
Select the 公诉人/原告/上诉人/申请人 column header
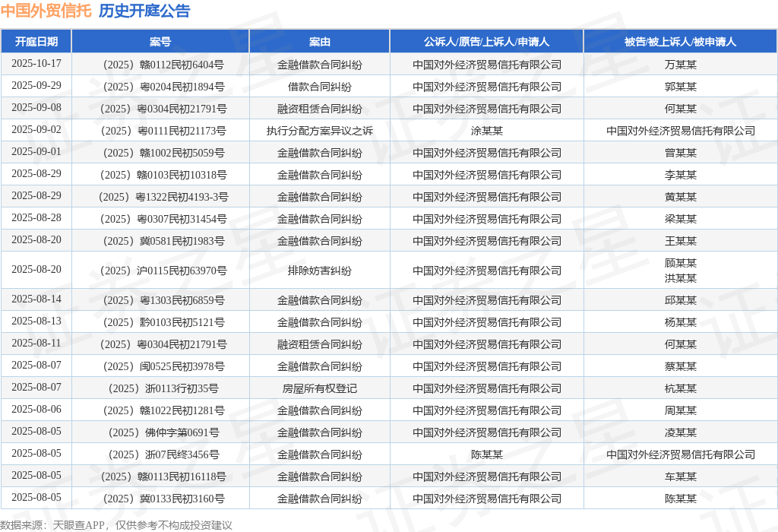486,42
